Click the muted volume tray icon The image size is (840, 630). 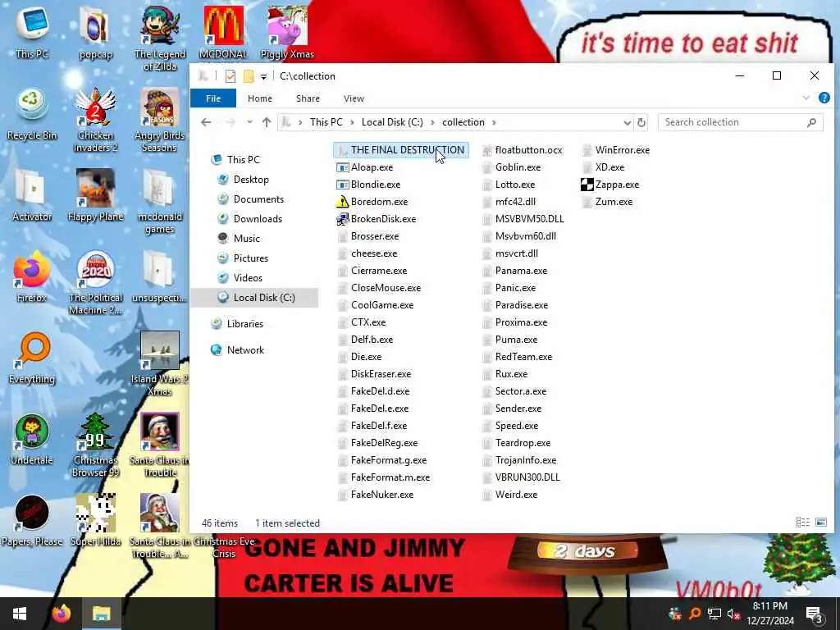tap(733, 614)
